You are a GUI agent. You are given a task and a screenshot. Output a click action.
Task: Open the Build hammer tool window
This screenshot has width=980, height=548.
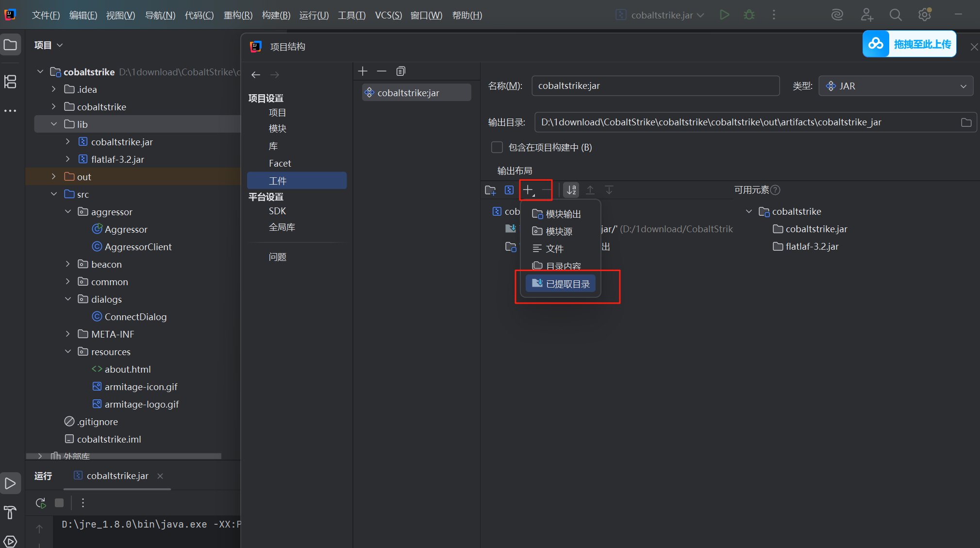point(10,513)
